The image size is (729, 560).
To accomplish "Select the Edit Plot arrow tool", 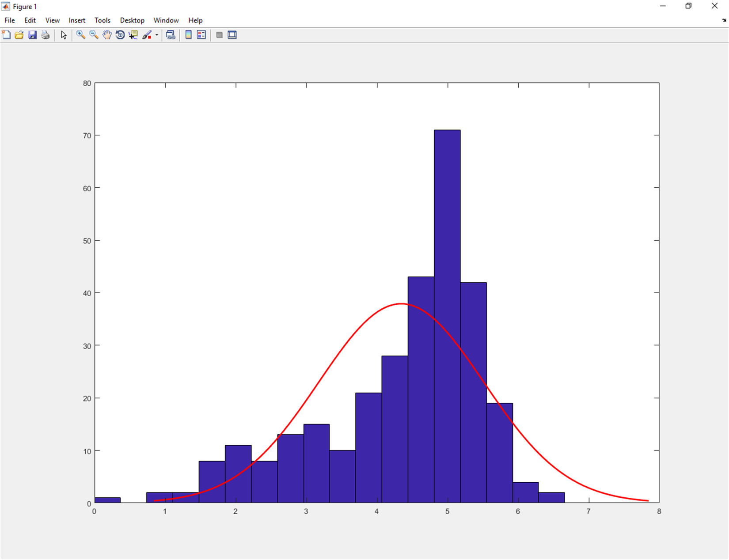I will click(64, 35).
